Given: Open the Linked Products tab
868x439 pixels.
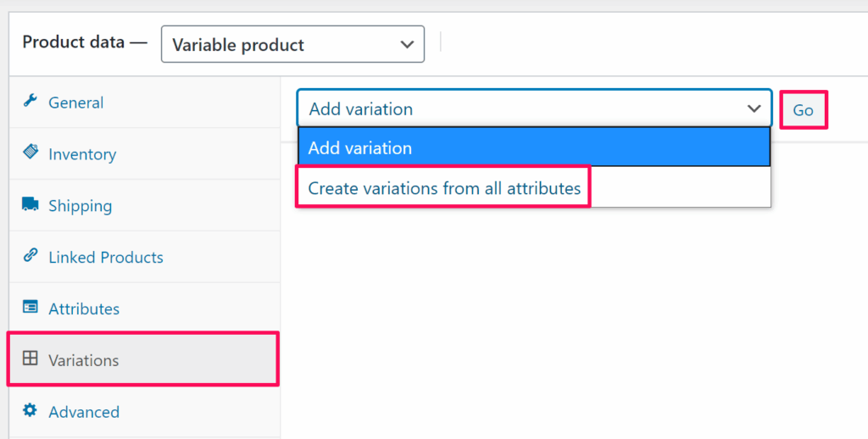Looking at the screenshot, I should [x=106, y=258].
